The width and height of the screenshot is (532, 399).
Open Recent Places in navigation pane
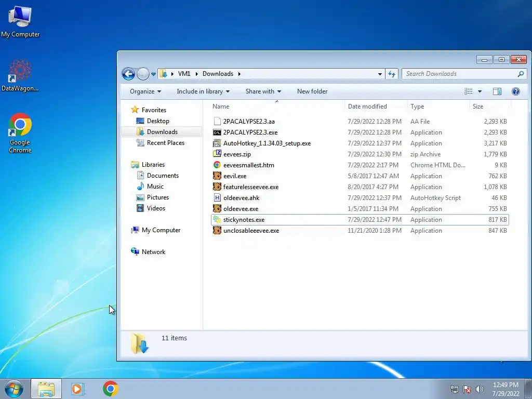click(166, 143)
